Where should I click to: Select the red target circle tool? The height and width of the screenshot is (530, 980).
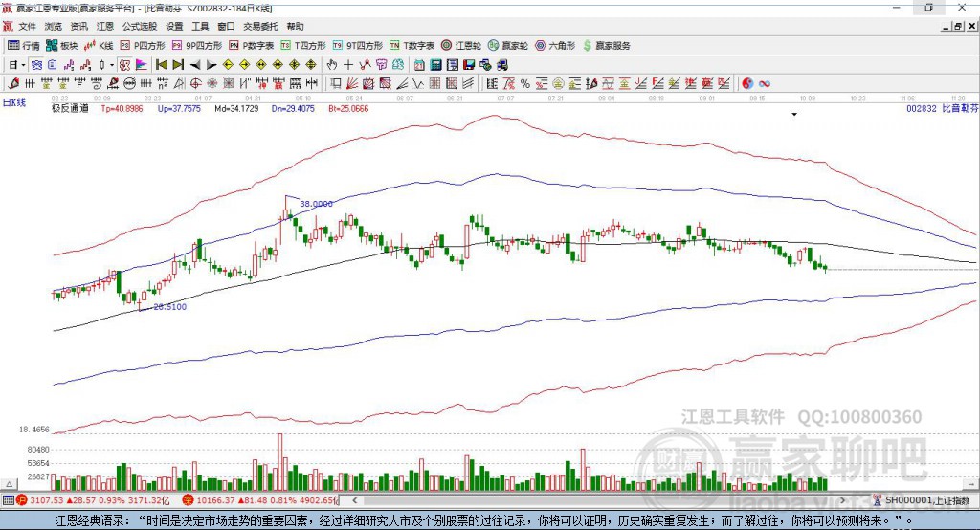coord(195,84)
